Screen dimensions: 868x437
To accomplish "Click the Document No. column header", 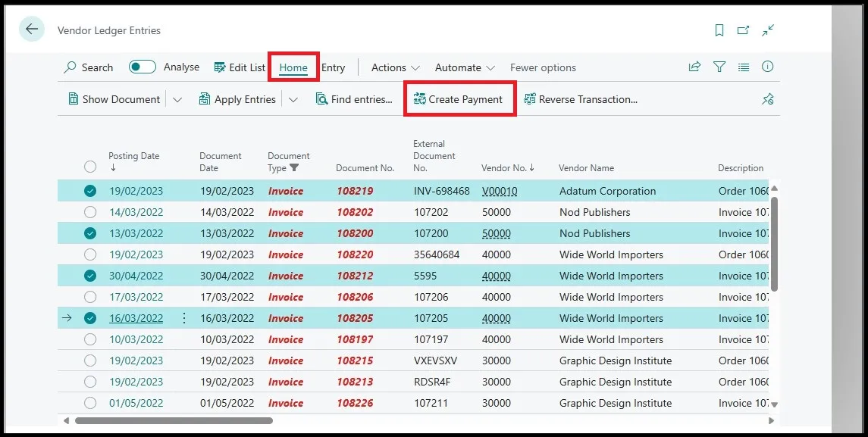I will pos(365,167).
